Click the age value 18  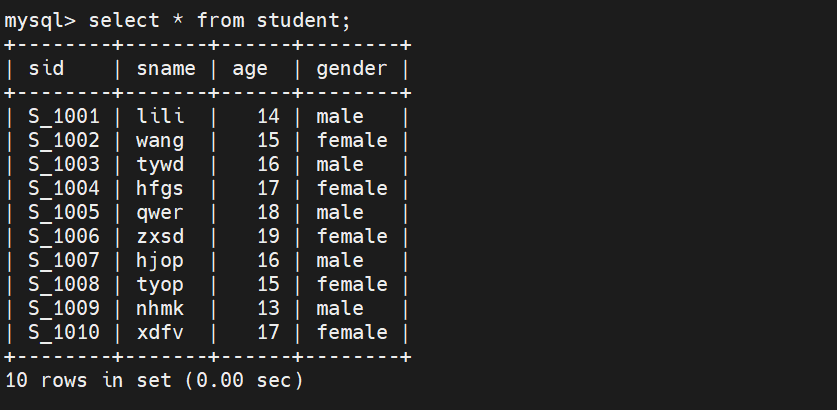pyautogui.click(x=268, y=213)
